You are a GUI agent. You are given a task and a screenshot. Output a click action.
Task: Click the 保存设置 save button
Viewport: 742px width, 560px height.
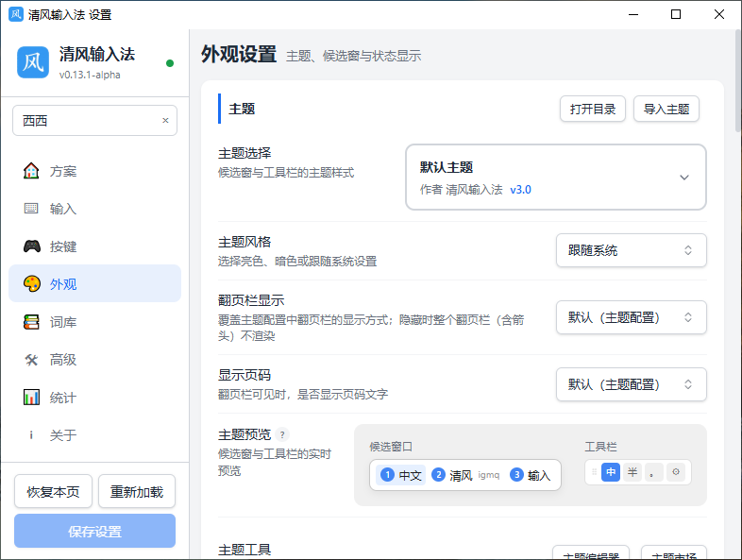click(94, 531)
